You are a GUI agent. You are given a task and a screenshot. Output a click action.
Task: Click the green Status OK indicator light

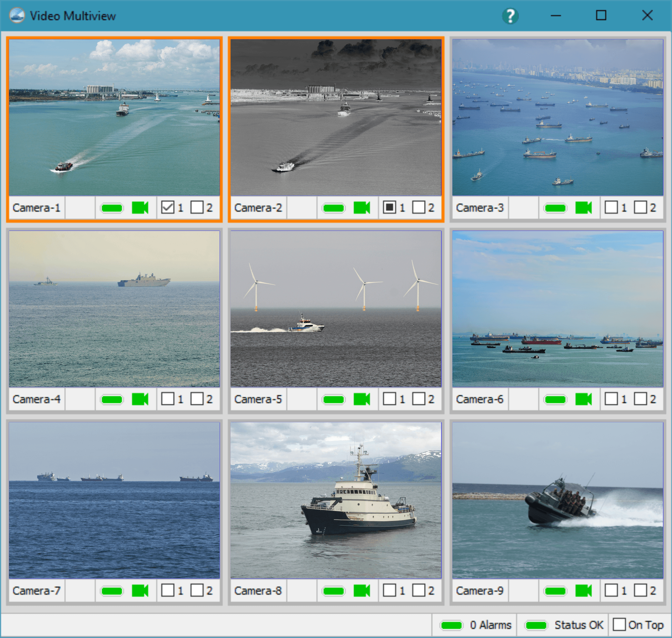click(x=536, y=625)
